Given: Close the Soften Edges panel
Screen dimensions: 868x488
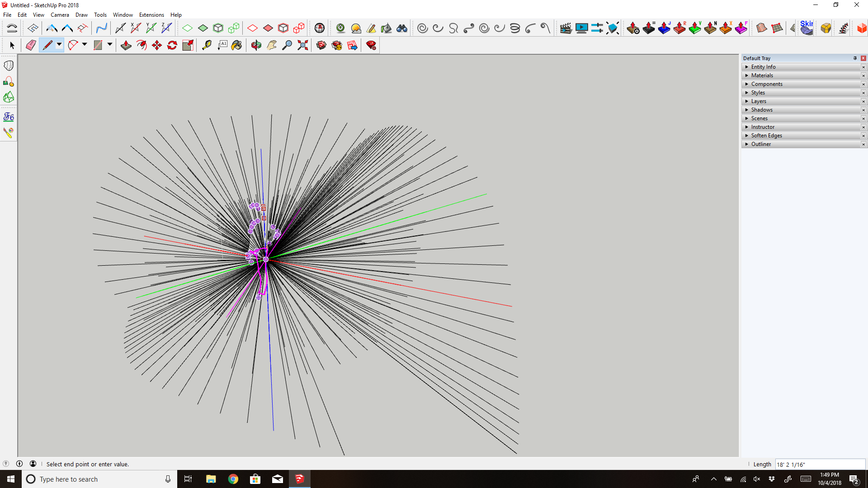Looking at the screenshot, I should pyautogui.click(x=863, y=136).
